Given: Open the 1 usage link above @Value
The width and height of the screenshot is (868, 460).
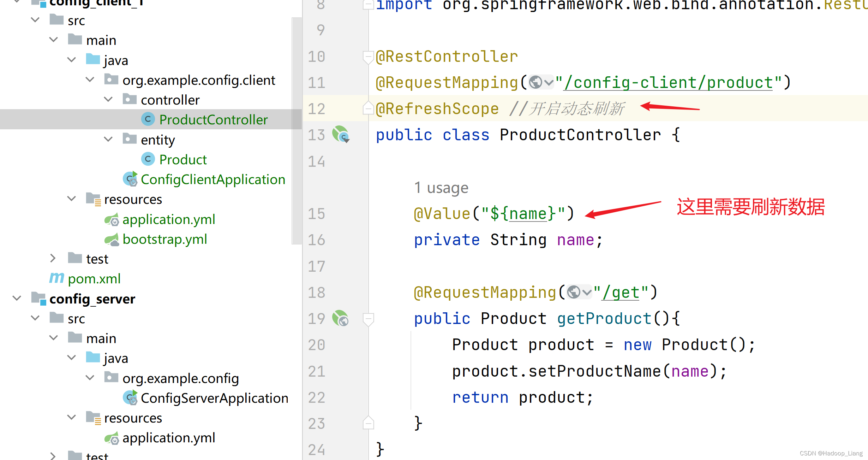Looking at the screenshot, I should [x=441, y=188].
